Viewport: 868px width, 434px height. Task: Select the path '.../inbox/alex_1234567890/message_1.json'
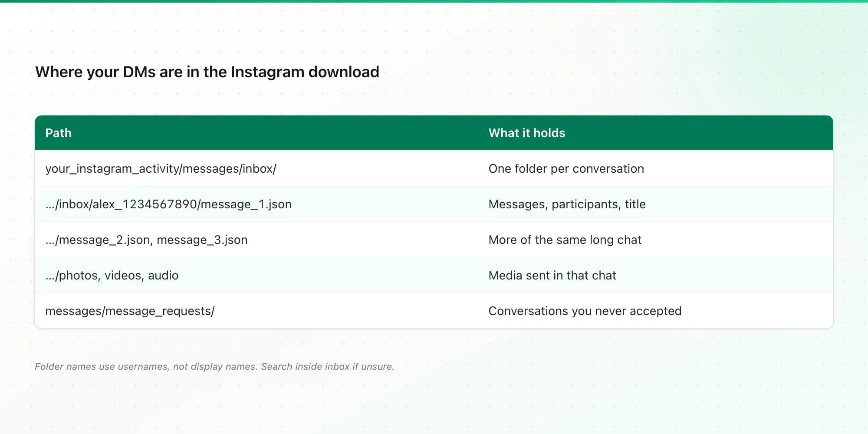(x=168, y=204)
